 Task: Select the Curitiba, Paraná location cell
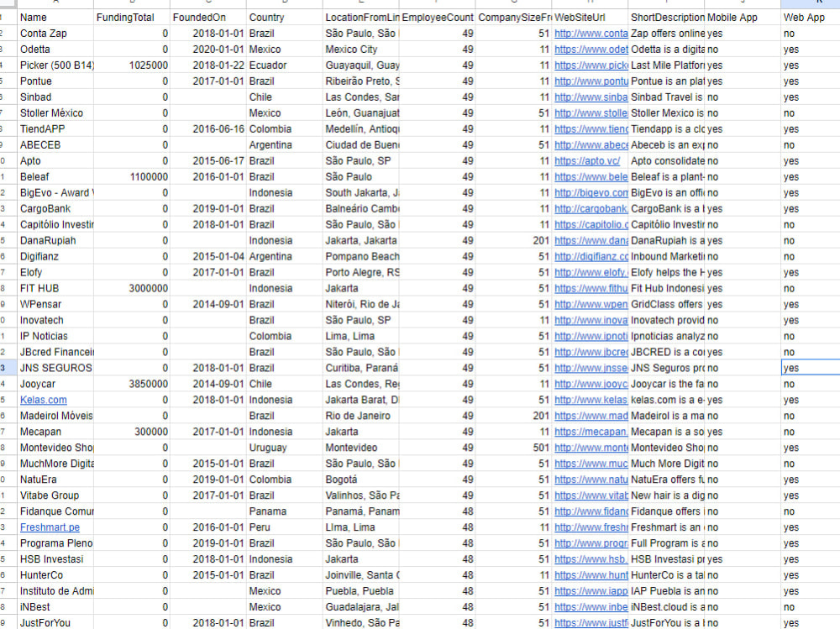[361, 368]
